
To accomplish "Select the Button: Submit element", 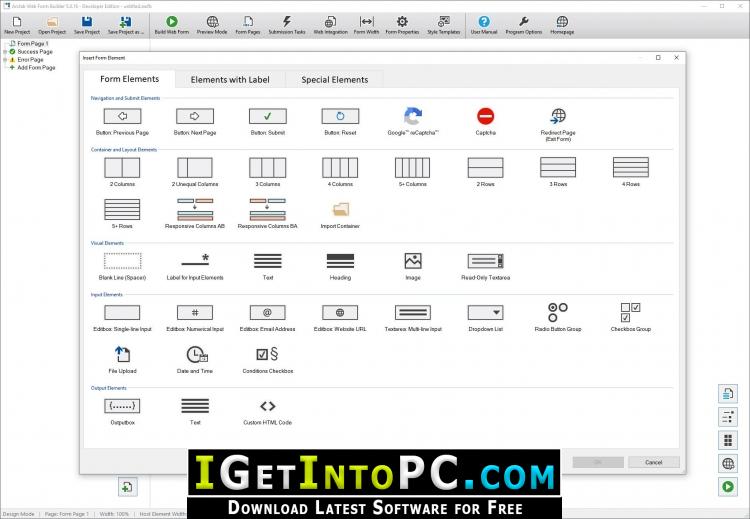I will (267, 121).
